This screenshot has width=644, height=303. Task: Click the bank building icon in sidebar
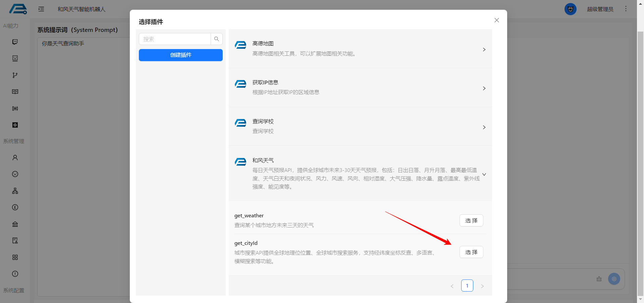pos(15,224)
